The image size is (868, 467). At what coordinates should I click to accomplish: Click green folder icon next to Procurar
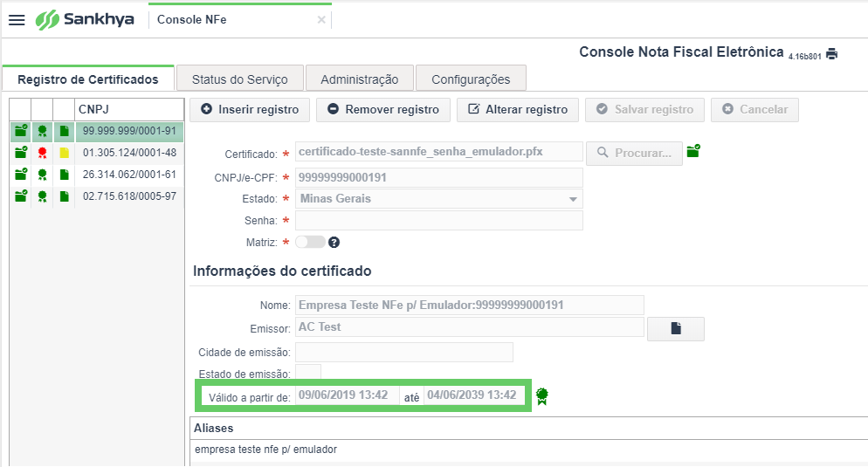[x=693, y=151]
